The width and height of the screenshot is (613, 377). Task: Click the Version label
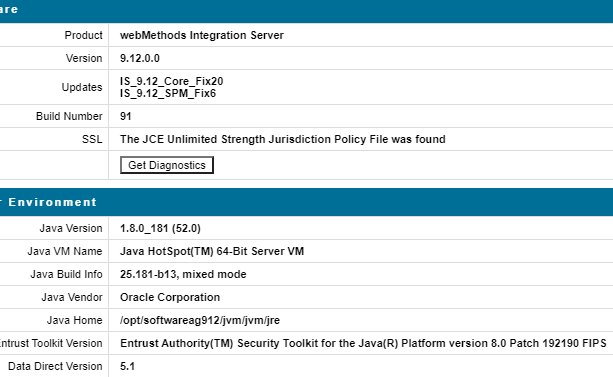pos(84,58)
